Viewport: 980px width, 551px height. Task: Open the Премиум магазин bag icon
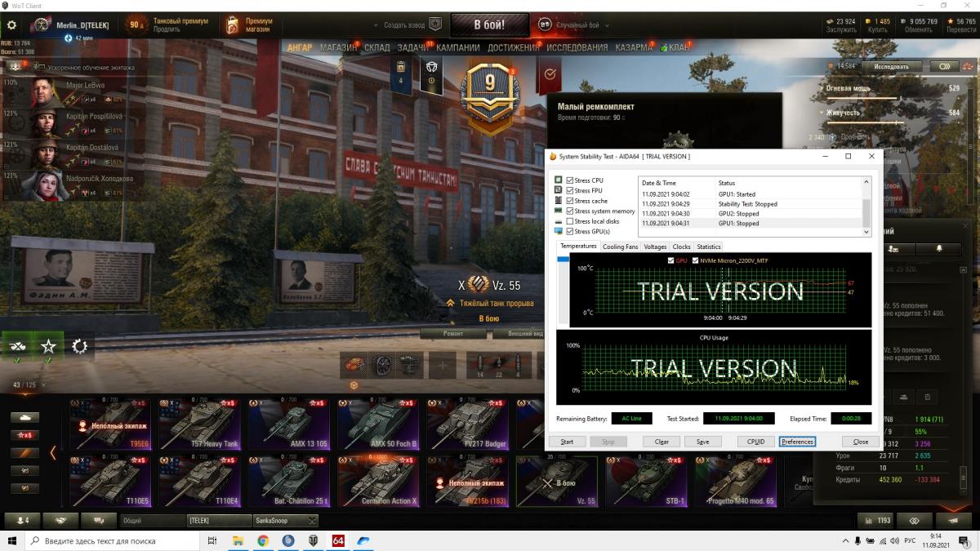pyautogui.click(x=233, y=24)
